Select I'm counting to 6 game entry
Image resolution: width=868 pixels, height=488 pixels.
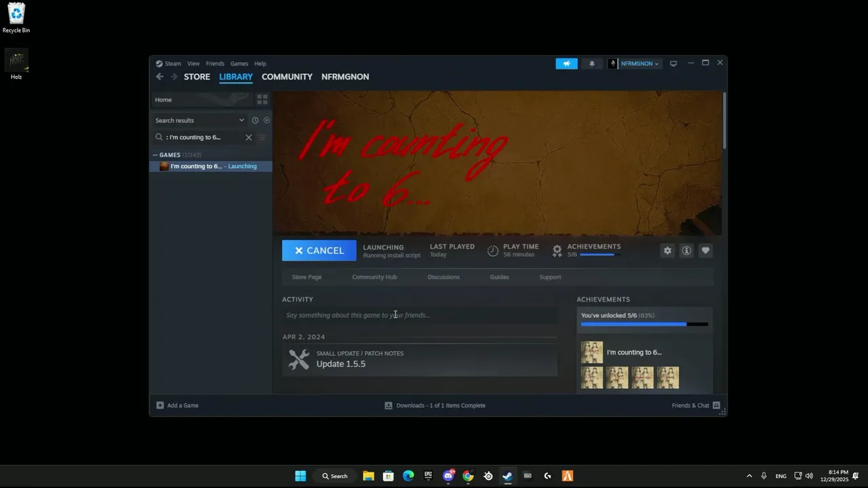[211, 166]
